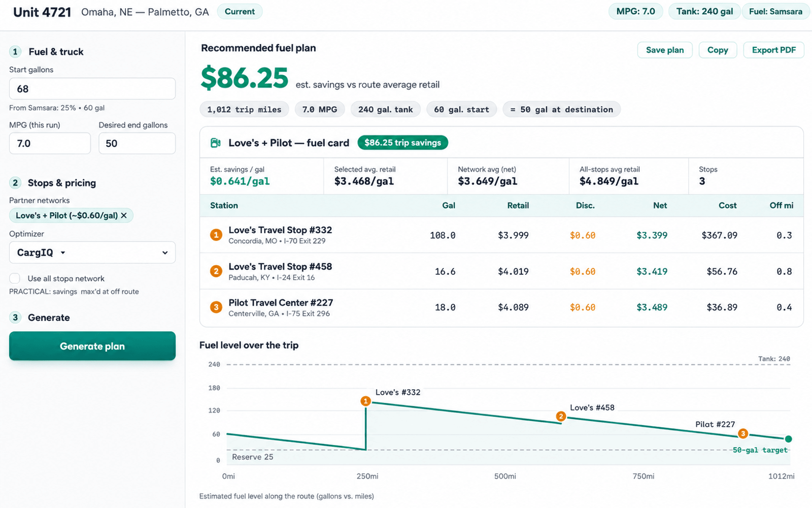
Task: Click the 240 gal. tank chip
Action: tap(386, 109)
